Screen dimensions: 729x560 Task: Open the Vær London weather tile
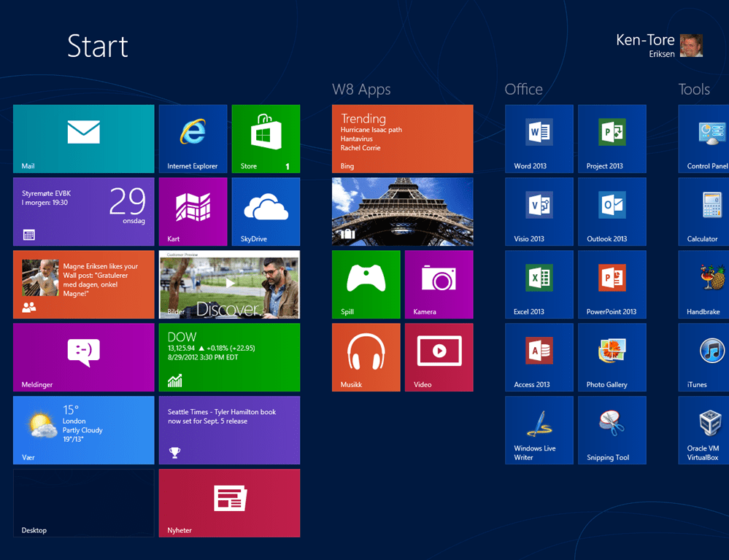84,430
